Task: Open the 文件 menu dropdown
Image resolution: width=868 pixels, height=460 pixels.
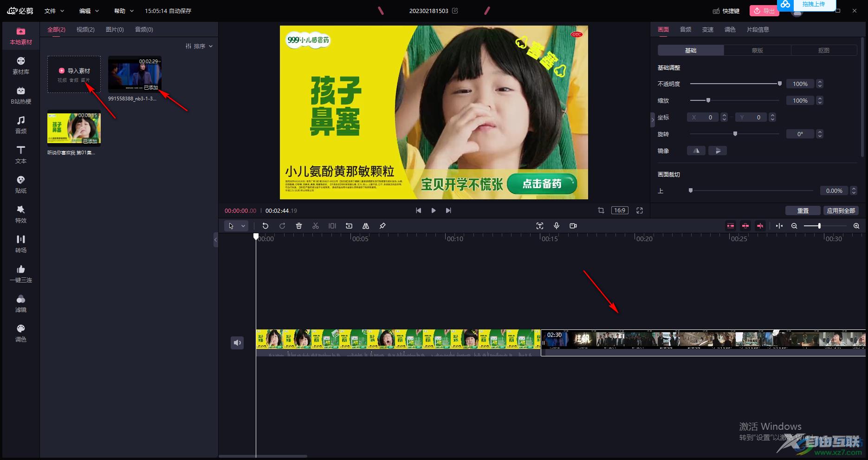Action: point(54,11)
